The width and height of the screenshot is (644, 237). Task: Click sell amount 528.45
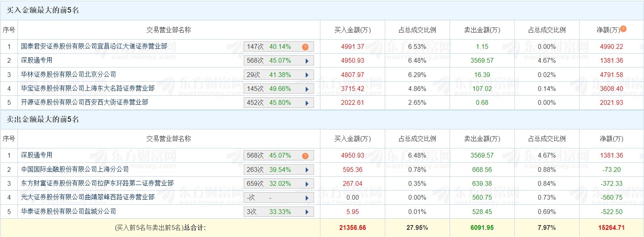[482, 212]
